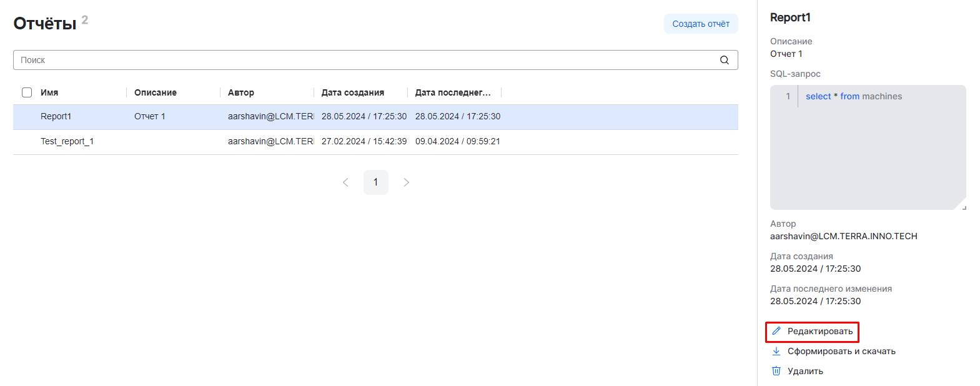This screenshot has width=980, height=386.
Task: Choose Сформировать и скачать action
Action: 841,351
